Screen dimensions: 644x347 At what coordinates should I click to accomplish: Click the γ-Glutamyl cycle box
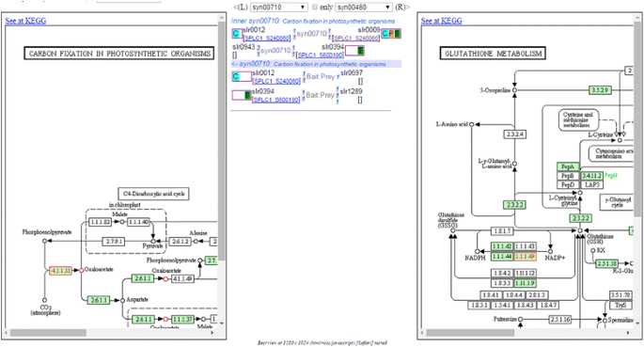(x=617, y=201)
